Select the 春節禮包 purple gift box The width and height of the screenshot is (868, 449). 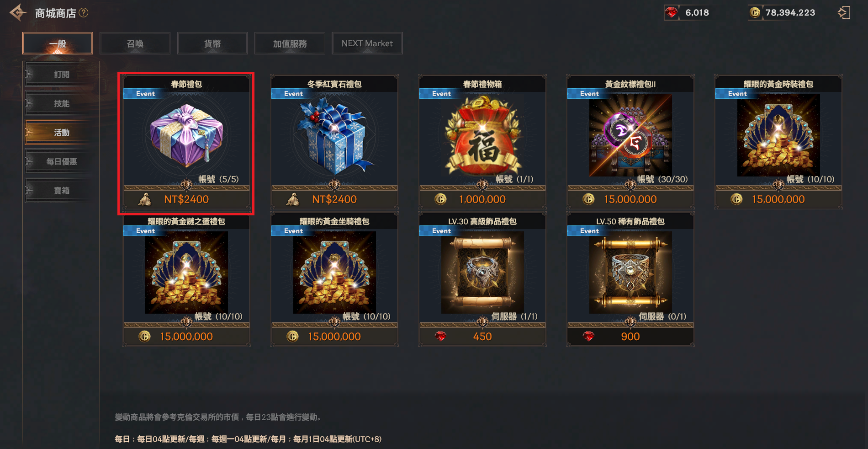click(186, 135)
